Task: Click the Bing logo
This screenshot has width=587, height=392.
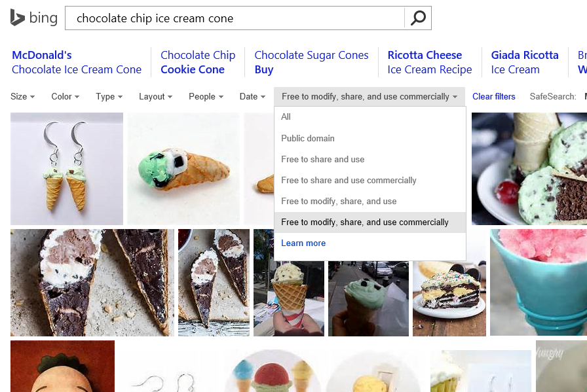Action: (34, 18)
